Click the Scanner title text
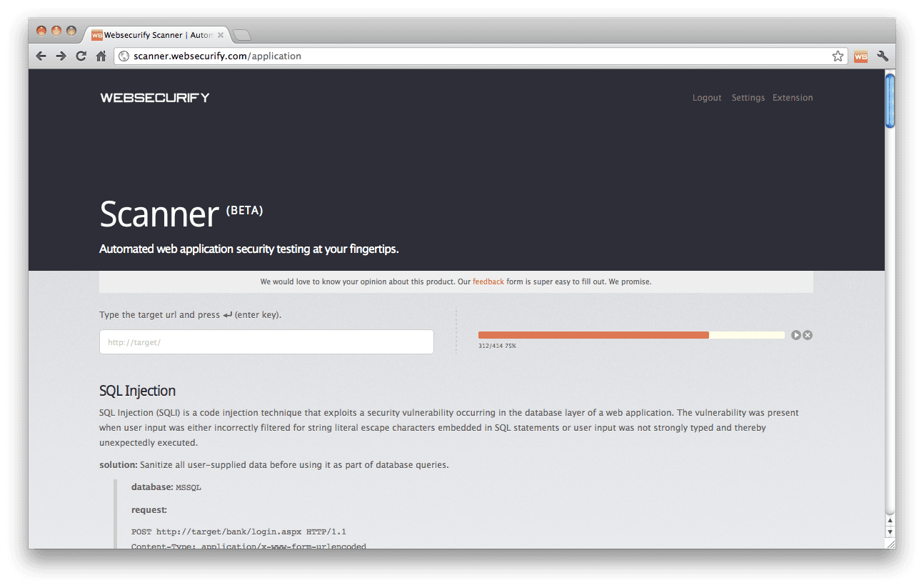The image size is (924, 588). point(159,214)
